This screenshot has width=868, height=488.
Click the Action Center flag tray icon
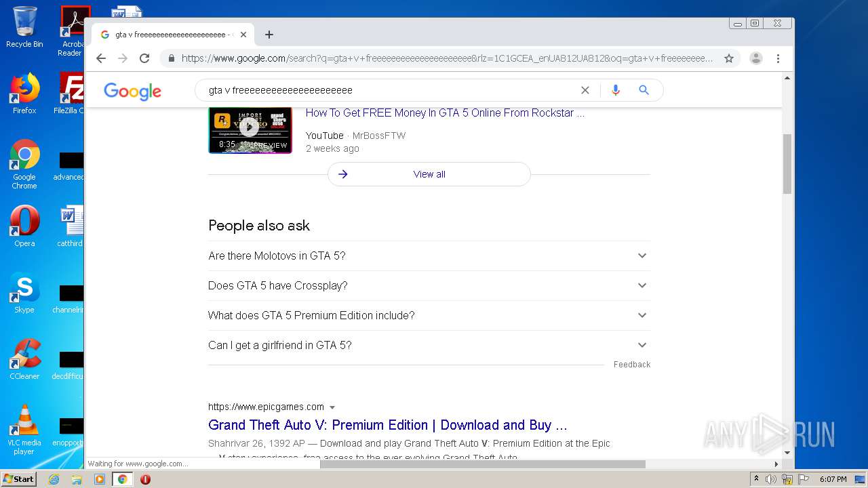click(804, 479)
